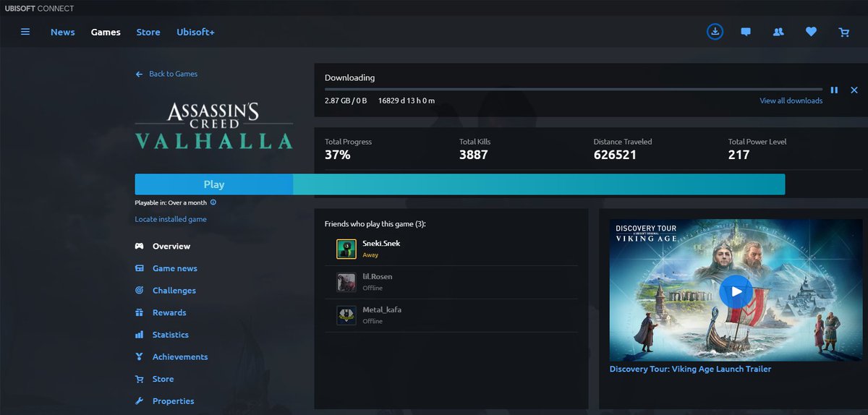Go back to Games
The height and width of the screenshot is (415, 868).
tap(166, 74)
